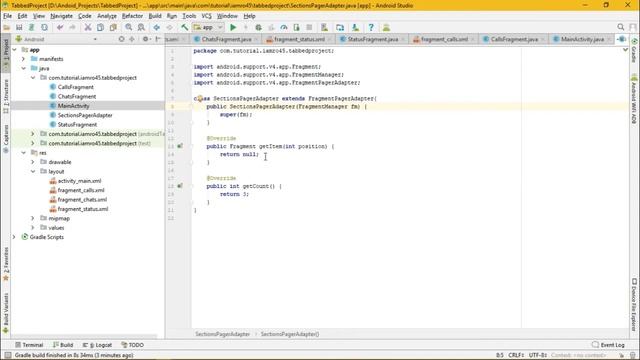
Task: Click the Cut scissors icon
Action: (x=88, y=27)
